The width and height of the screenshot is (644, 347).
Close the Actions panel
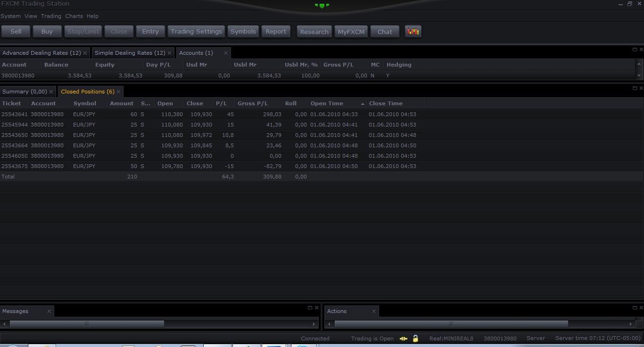point(641,307)
